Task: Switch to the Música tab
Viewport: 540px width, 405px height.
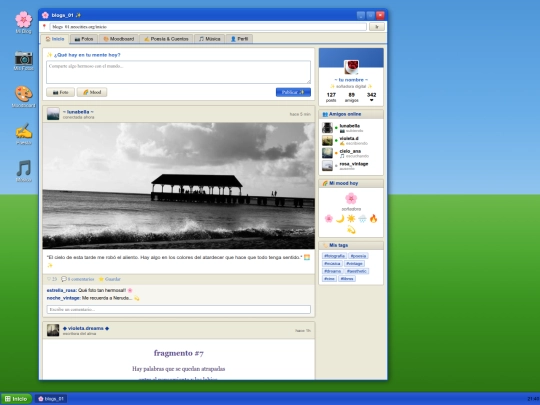Action: (209, 39)
